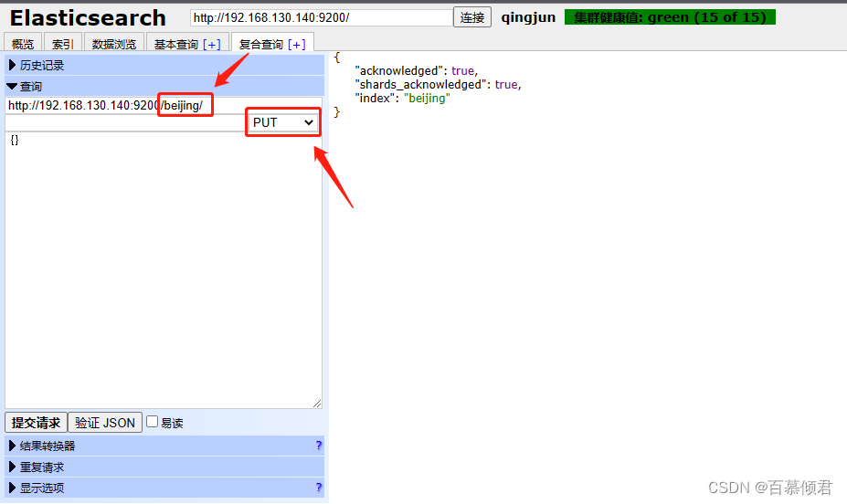The image size is (847, 504).
Task: Expand the 显示选项 section
Action: pos(164,488)
